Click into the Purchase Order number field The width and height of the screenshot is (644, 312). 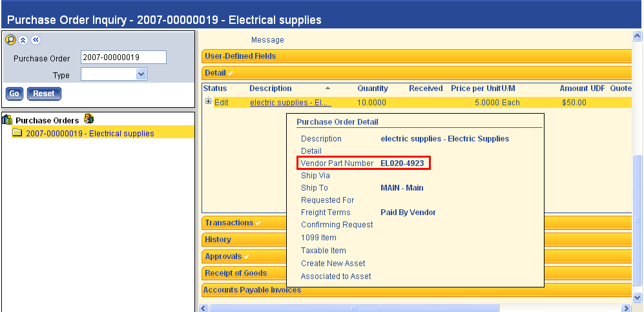[x=123, y=57]
